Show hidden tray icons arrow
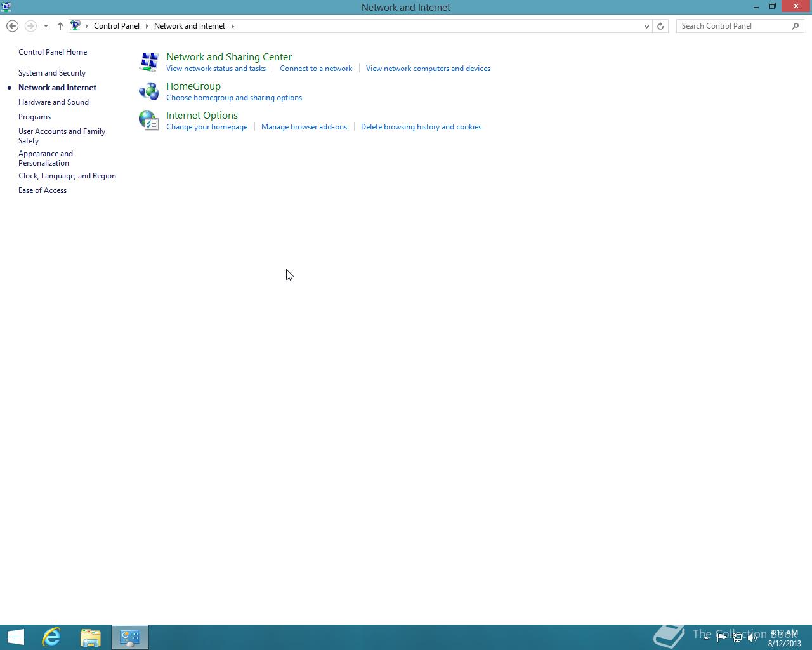The height and width of the screenshot is (650, 812). click(706, 638)
